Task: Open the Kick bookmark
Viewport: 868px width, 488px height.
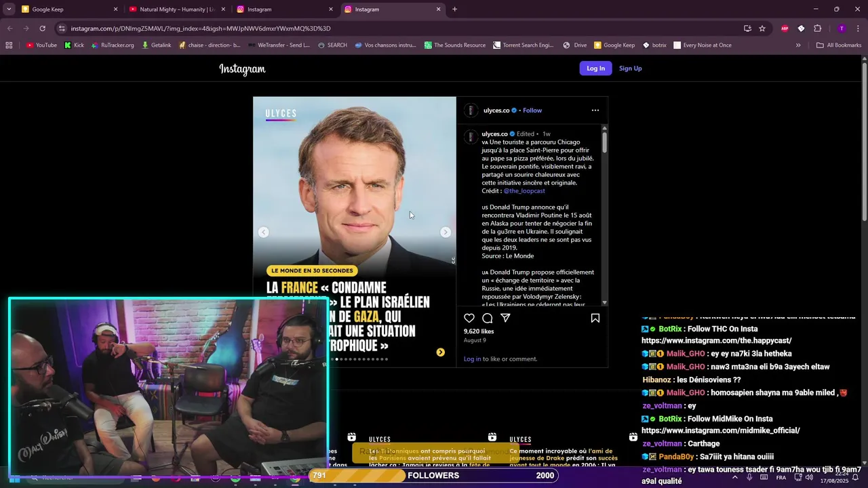Action: point(75,45)
